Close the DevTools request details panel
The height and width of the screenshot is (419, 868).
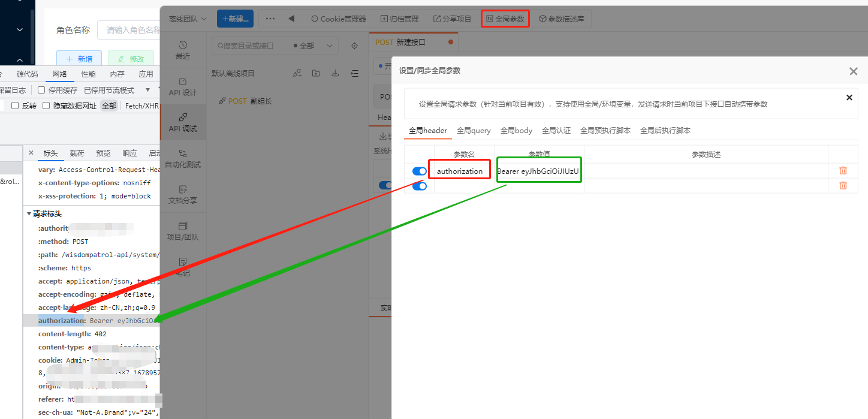pos(31,153)
